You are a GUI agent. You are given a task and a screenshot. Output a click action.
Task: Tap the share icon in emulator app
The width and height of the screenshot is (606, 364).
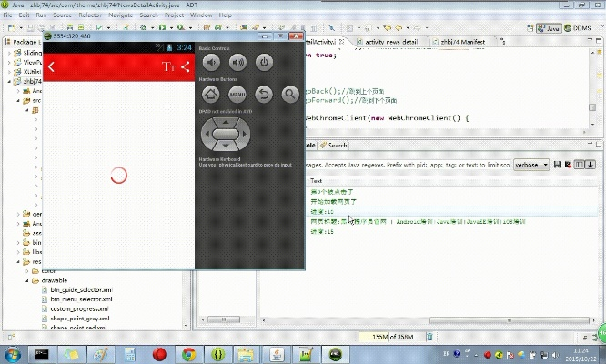(x=186, y=66)
